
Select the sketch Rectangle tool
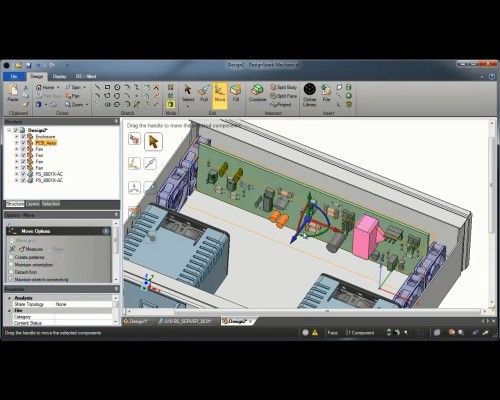coord(107,87)
